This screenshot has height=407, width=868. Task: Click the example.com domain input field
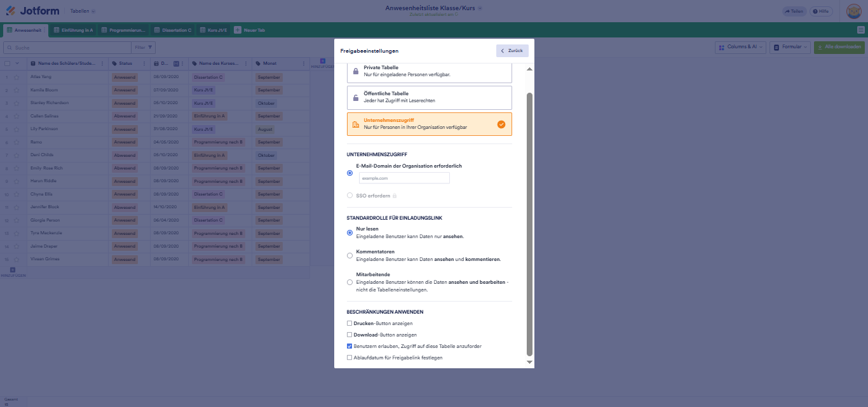404,178
